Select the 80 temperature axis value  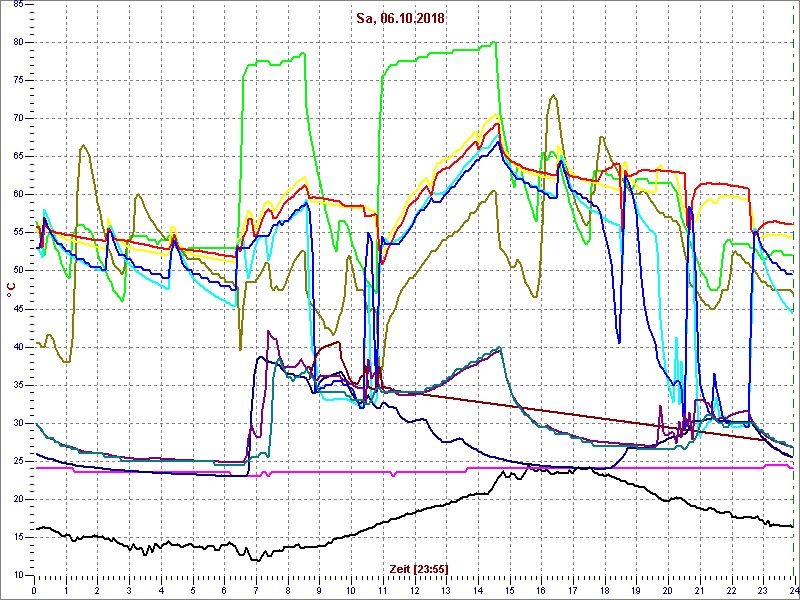16,42
